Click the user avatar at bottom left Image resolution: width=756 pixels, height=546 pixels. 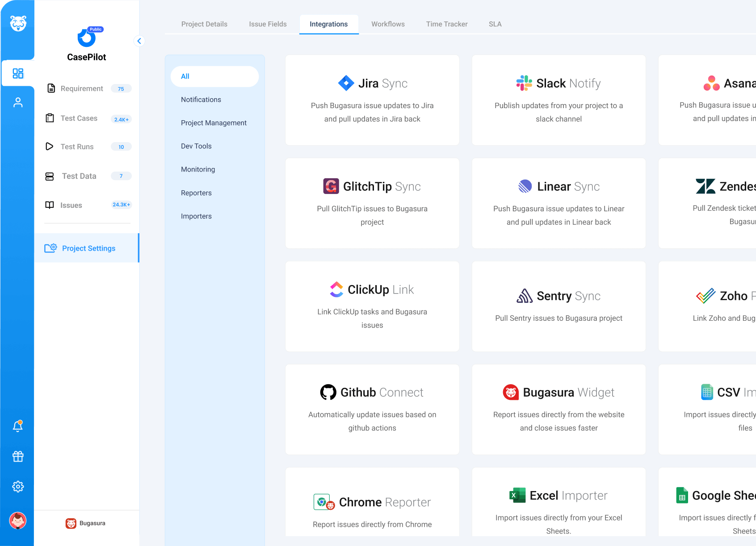pyautogui.click(x=18, y=521)
